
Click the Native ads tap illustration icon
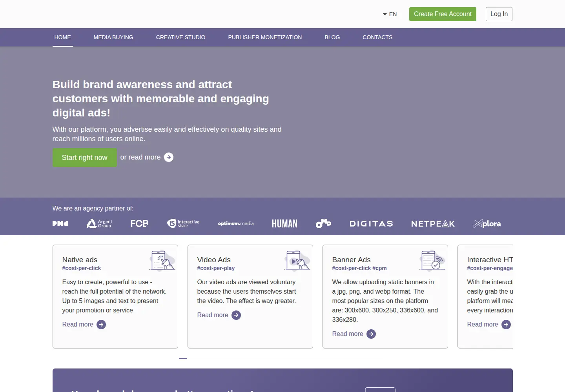pos(162,260)
